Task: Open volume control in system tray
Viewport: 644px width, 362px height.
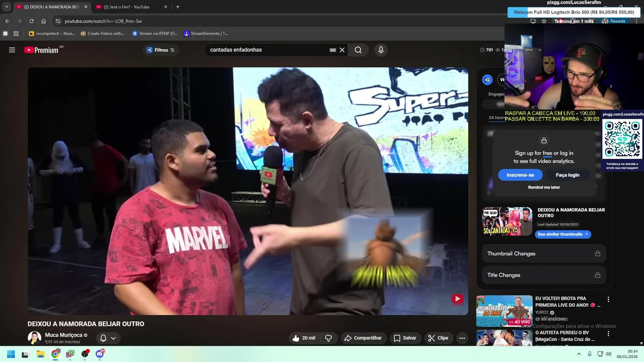Action: point(608,354)
